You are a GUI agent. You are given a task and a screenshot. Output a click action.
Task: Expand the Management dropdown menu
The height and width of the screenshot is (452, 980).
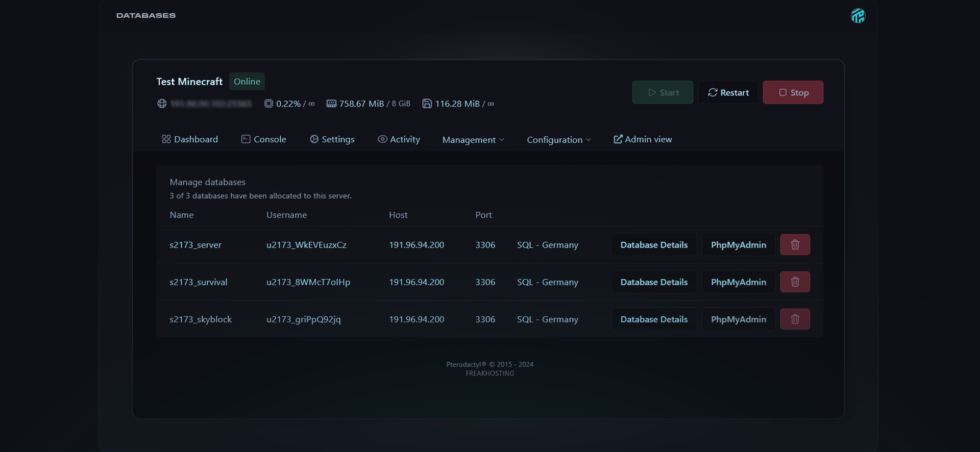[473, 140]
